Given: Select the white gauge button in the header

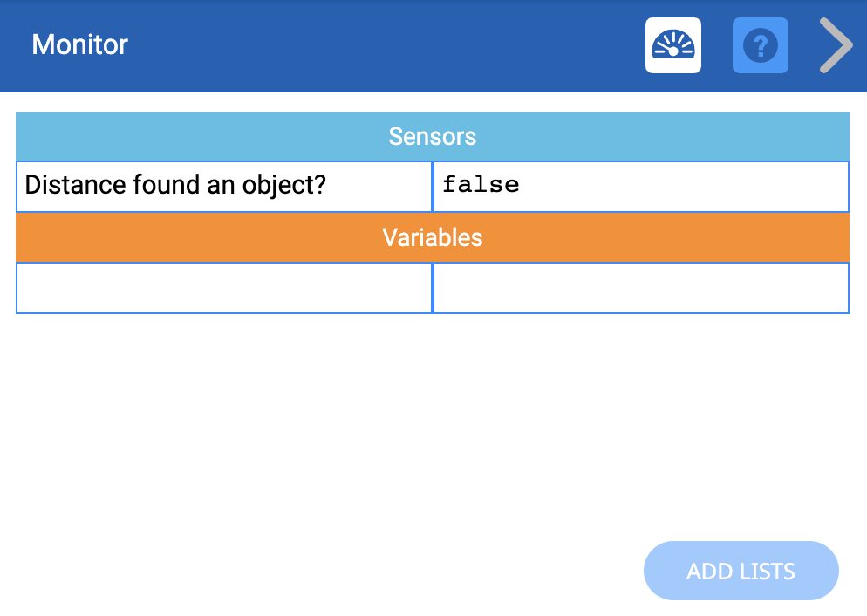Looking at the screenshot, I should [672, 44].
